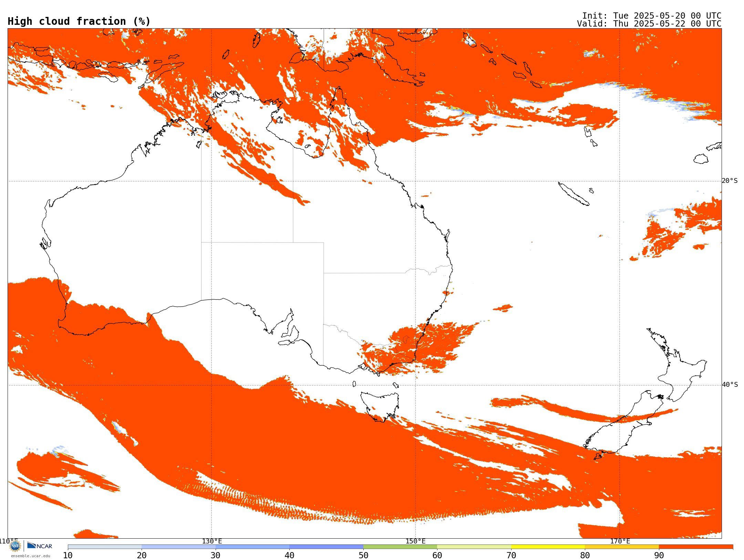Click the 70-80 percent yellow swatch
Screen dimensions: 744x560
(548, 547)
